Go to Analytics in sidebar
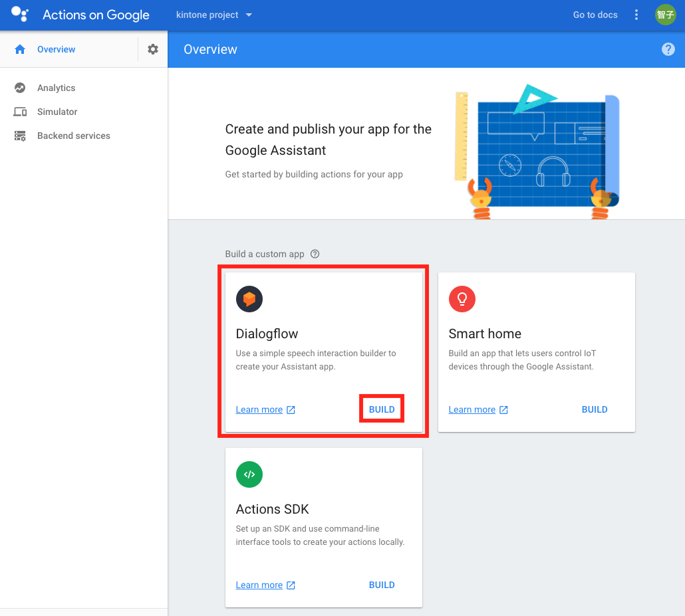The width and height of the screenshot is (685, 616). tap(56, 88)
